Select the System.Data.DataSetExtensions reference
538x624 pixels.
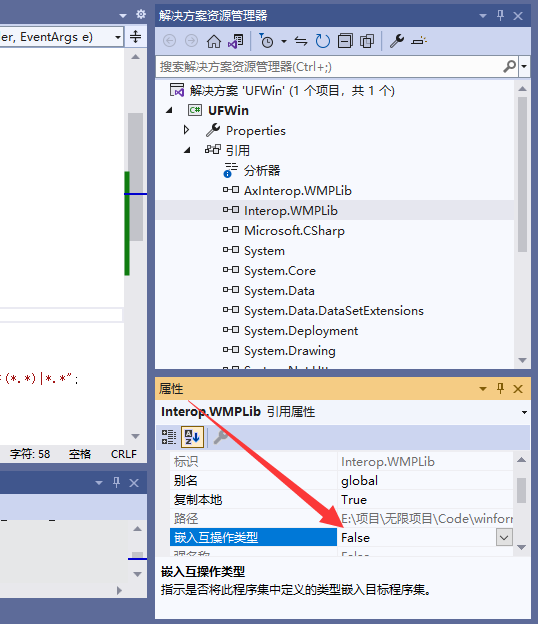[x=333, y=310]
